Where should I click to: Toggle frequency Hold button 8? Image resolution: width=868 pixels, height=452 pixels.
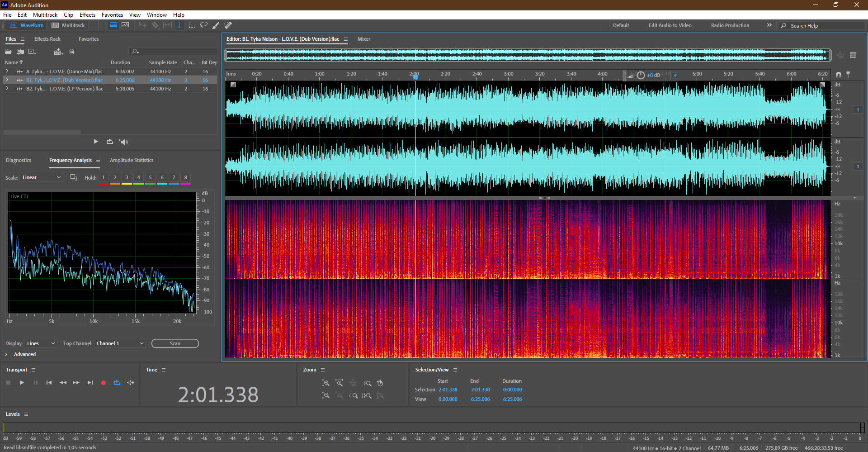point(185,177)
